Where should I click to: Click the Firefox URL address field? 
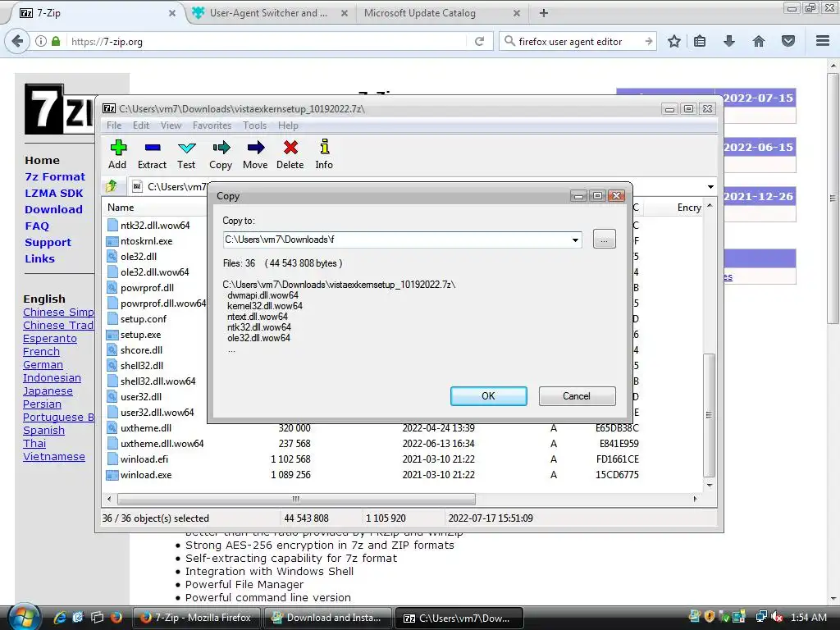(x=268, y=41)
